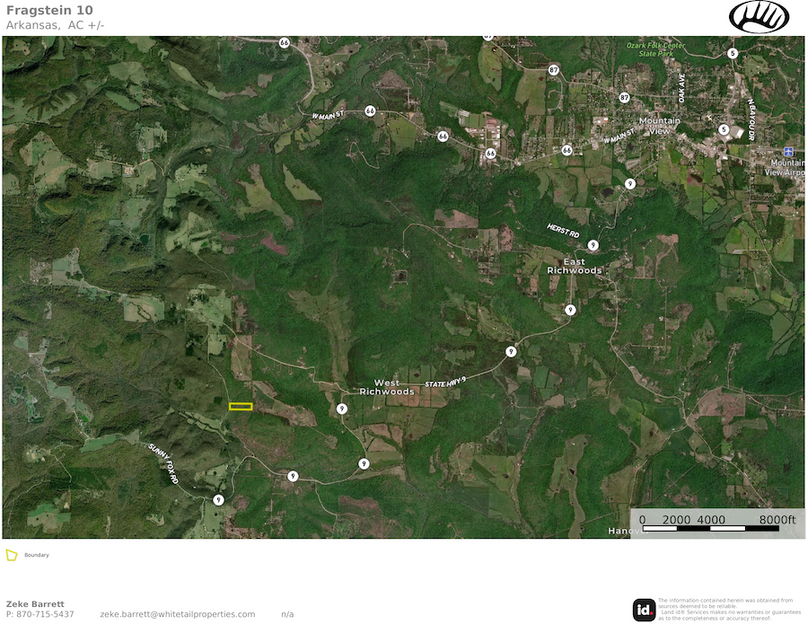Screen dimensions: 808x625
Task: Select the Mountain View town label
Action: 659,125
